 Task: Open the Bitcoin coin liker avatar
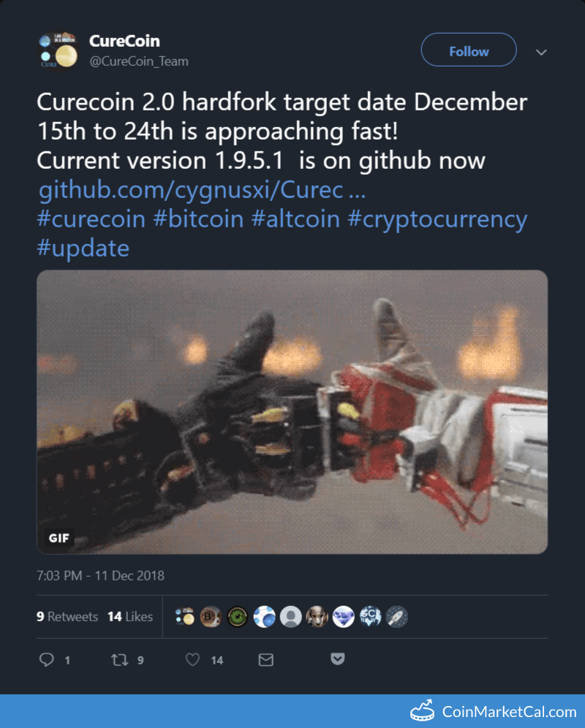(x=211, y=617)
